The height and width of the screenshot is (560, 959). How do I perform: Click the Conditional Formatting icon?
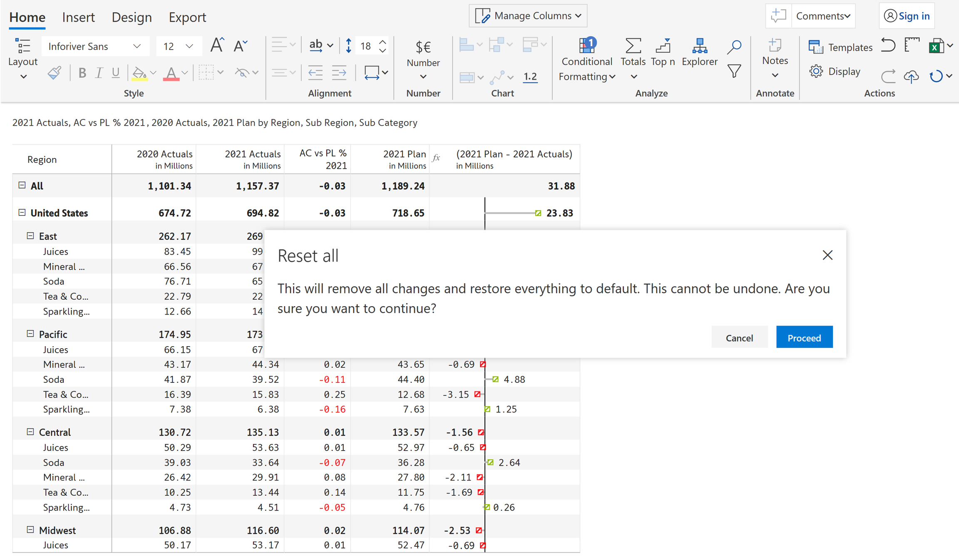tap(586, 46)
